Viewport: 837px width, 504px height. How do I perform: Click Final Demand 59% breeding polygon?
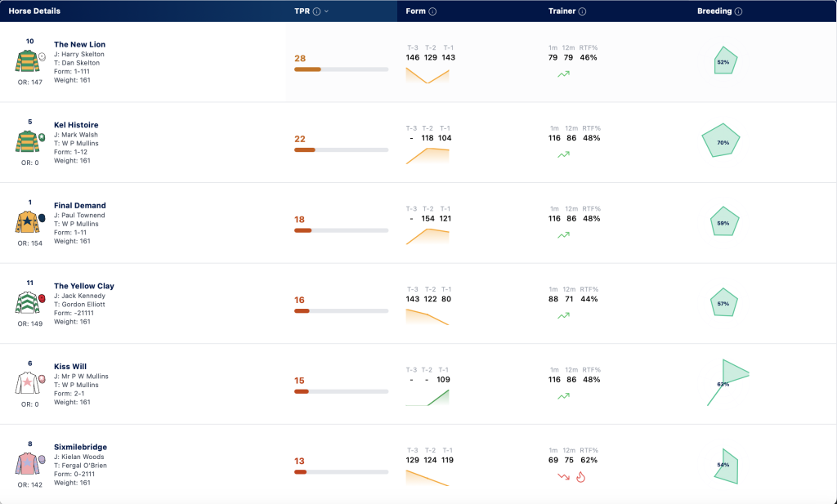[724, 221]
